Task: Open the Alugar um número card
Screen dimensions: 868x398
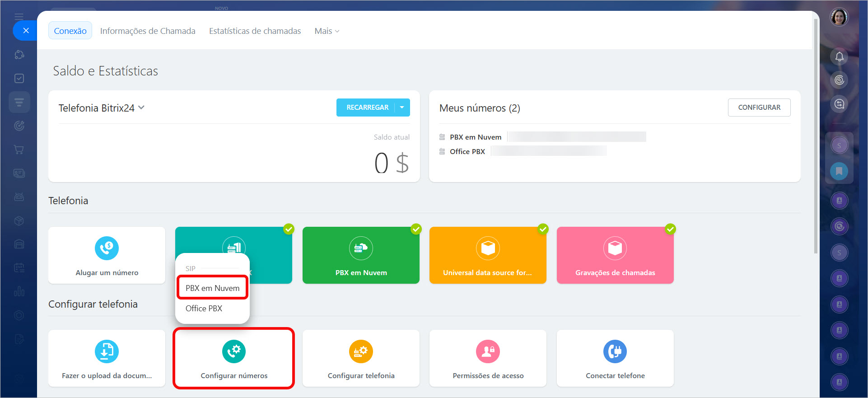Action: click(x=107, y=255)
